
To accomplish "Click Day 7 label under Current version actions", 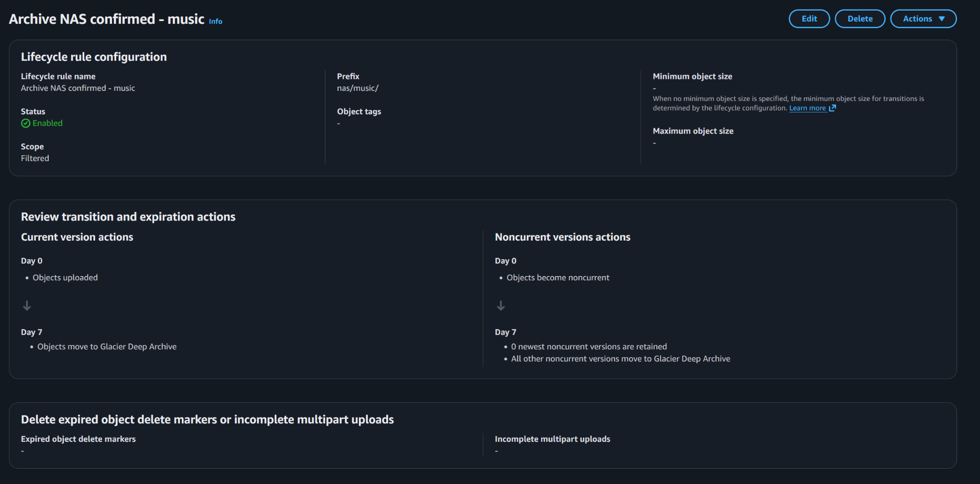I will point(32,332).
